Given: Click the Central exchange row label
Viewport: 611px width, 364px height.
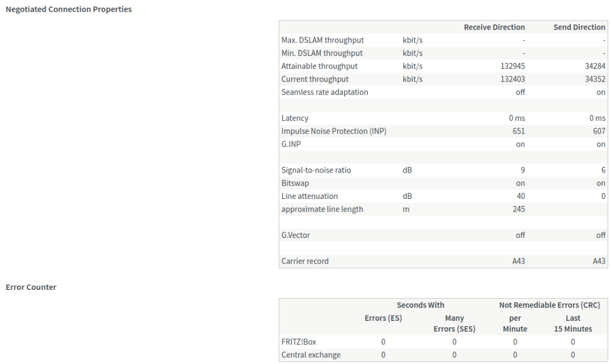Looking at the screenshot, I should coord(311,355).
